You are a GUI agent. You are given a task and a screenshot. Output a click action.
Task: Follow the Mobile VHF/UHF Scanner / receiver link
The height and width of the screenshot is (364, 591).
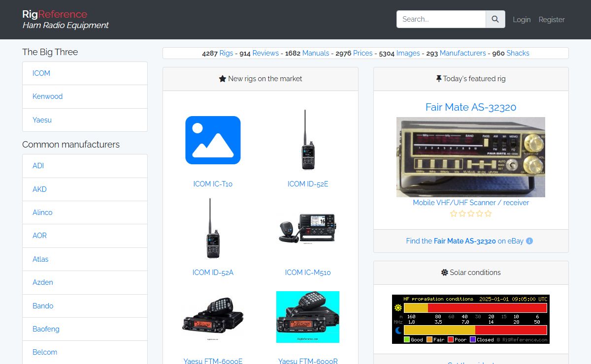[471, 202]
